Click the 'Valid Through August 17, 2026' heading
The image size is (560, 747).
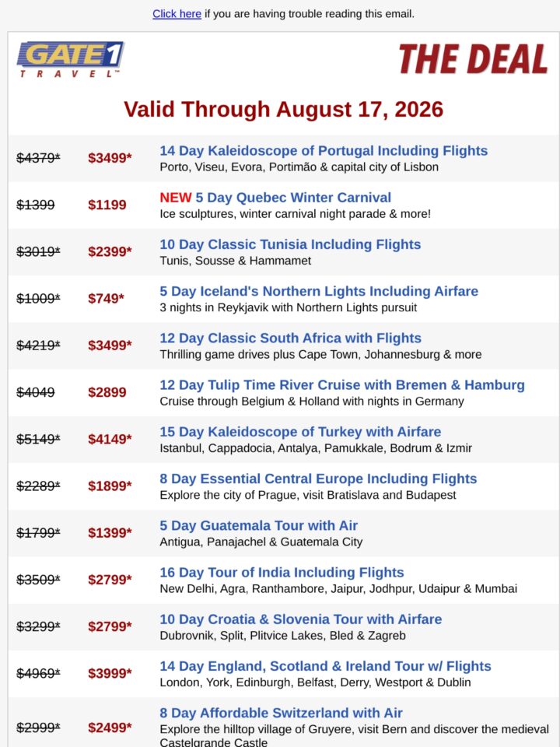coord(283,109)
